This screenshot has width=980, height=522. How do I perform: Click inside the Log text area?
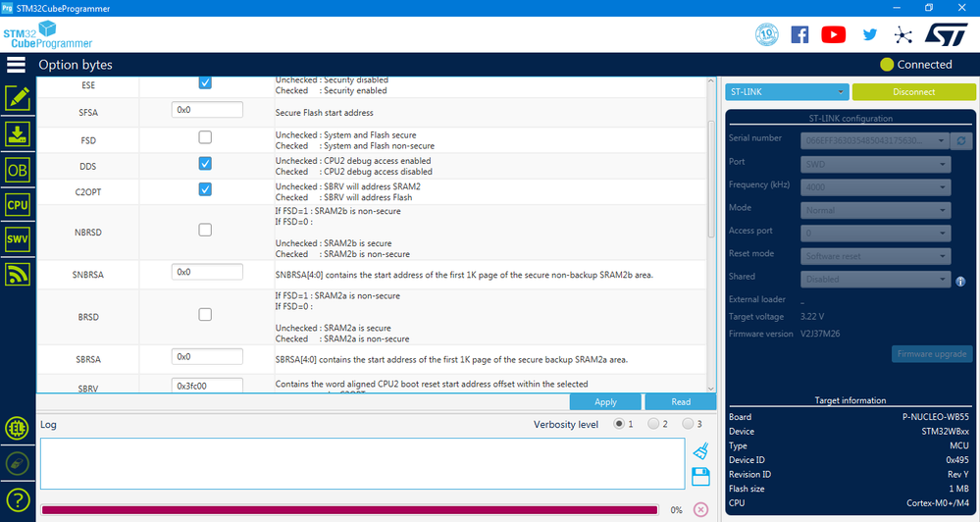coord(363,464)
